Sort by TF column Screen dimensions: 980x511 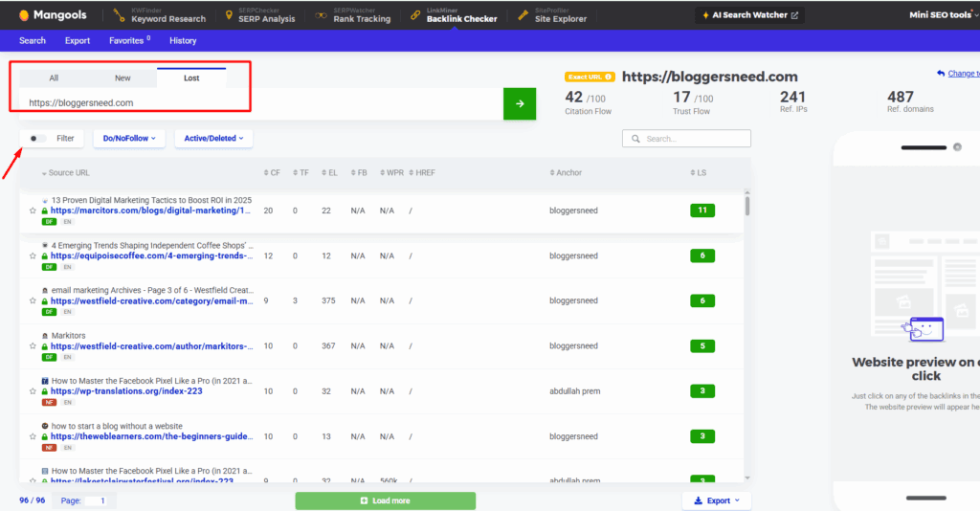[301, 173]
